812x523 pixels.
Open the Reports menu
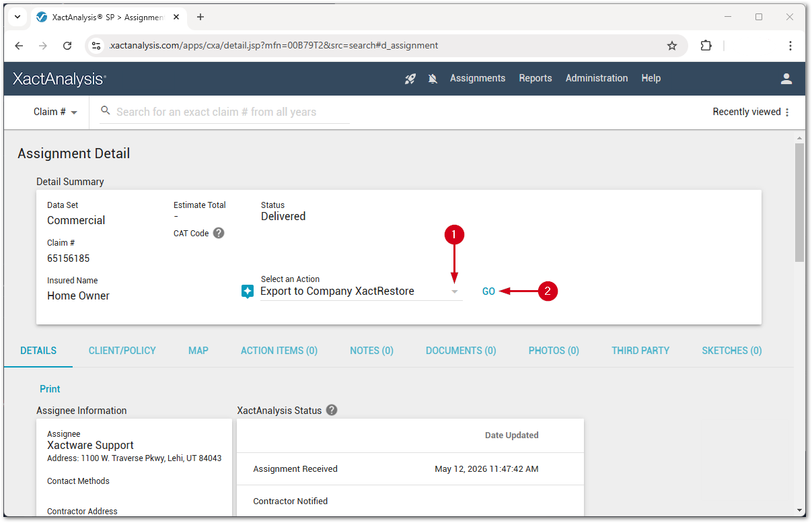(536, 78)
